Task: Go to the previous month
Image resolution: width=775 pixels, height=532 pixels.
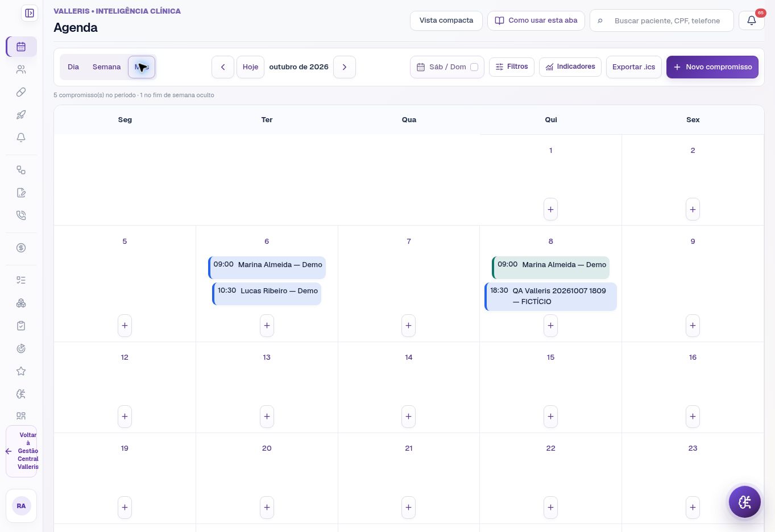Action: (223, 67)
